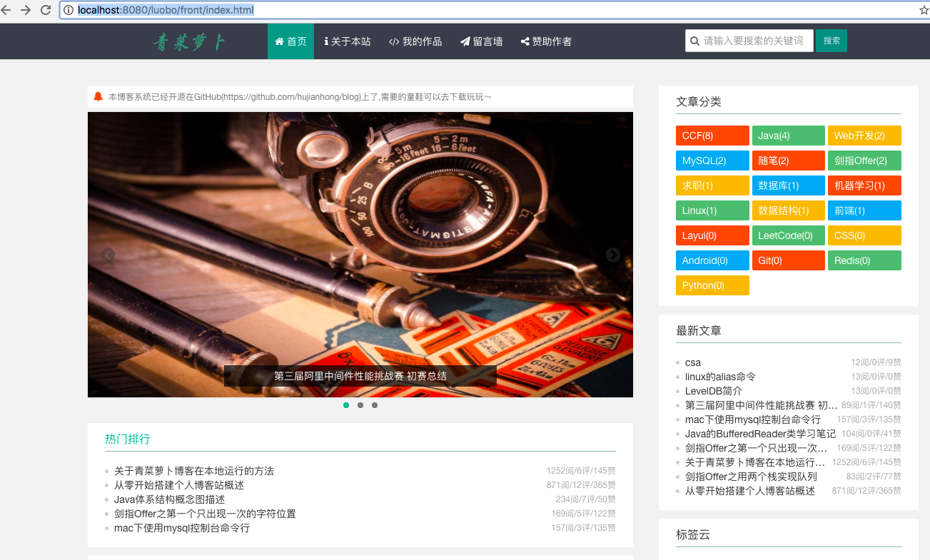Click the 最新文章 section heading
This screenshot has height=560, width=930.
tap(699, 331)
